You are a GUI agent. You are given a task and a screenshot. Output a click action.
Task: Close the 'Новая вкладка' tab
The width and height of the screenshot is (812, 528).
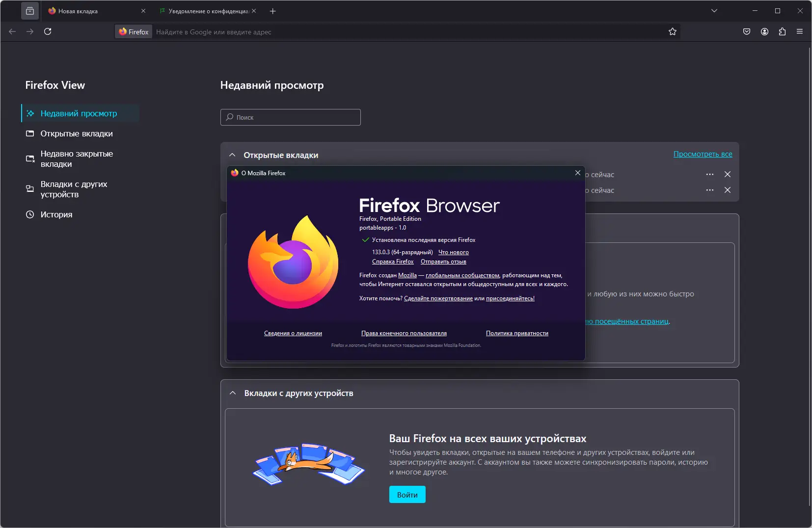coord(143,11)
